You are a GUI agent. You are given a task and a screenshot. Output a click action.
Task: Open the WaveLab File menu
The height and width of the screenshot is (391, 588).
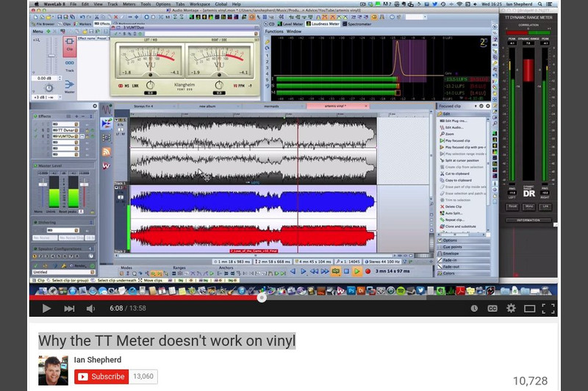(x=73, y=4)
